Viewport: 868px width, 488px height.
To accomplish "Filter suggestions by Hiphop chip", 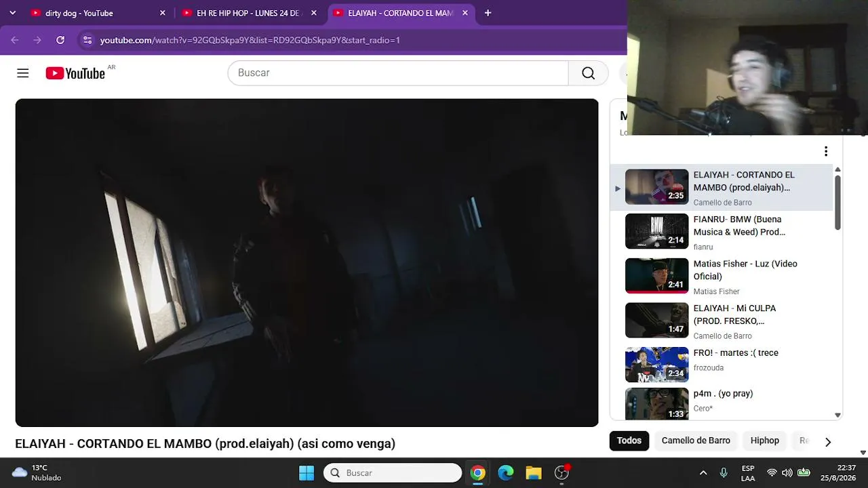I will [x=765, y=441].
